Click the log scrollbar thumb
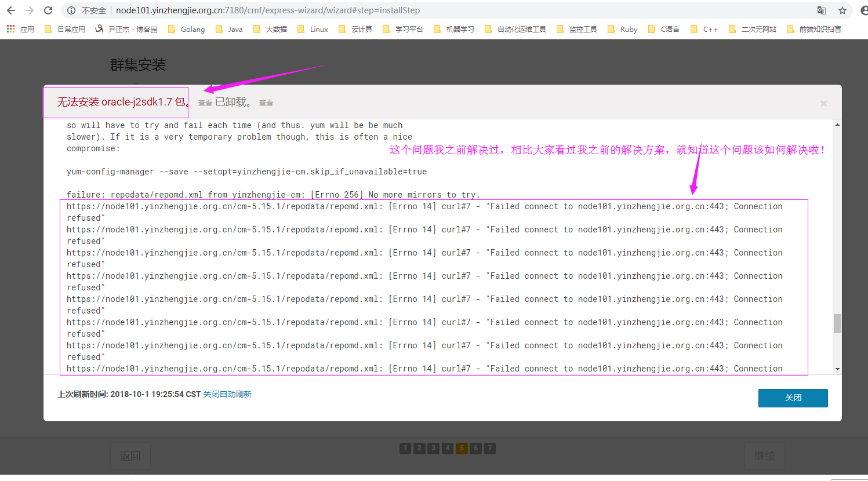 pyautogui.click(x=837, y=323)
